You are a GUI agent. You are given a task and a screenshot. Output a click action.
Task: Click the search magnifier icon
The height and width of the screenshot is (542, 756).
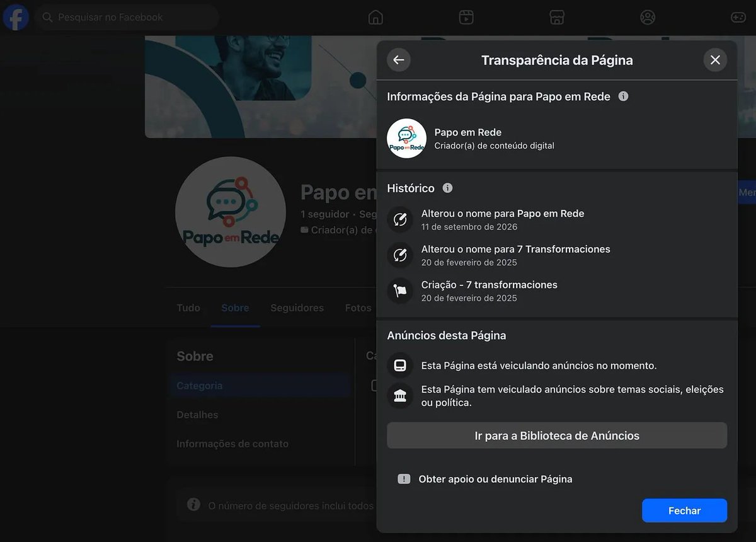point(47,18)
